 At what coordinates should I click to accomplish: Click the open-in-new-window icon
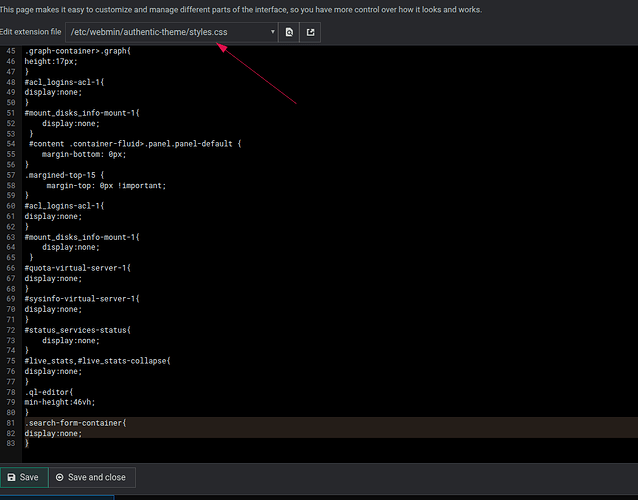click(x=310, y=33)
